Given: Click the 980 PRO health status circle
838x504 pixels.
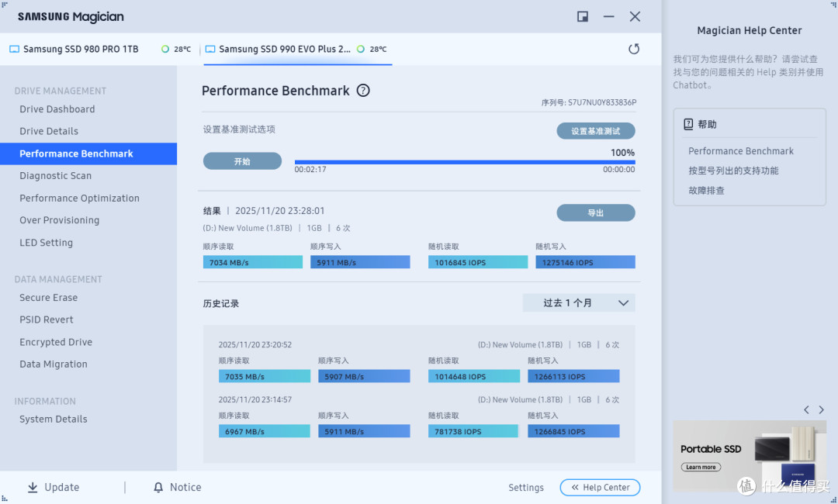Looking at the screenshot, I should tap(165, 49).
